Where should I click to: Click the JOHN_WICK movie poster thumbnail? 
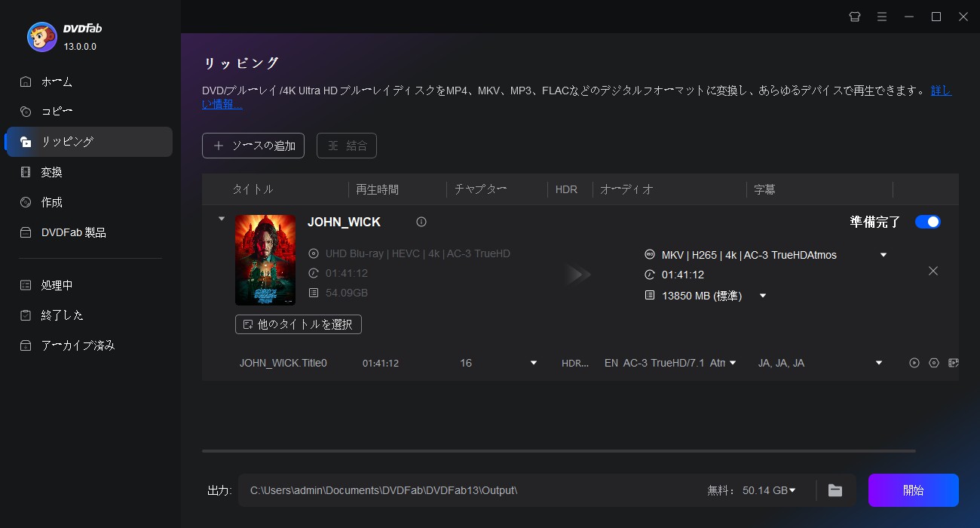(x=265, y=260)
